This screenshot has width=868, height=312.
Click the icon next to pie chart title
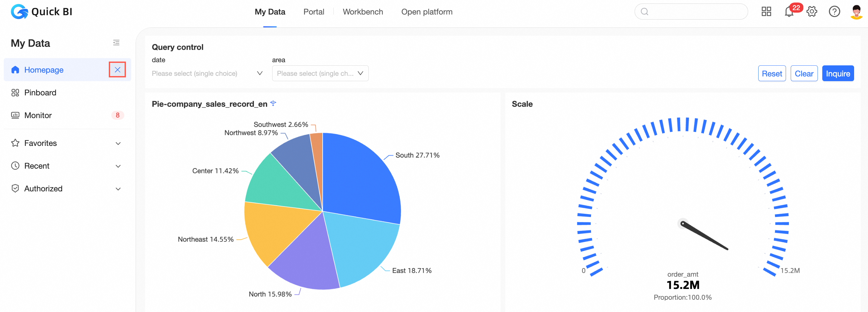273,103
